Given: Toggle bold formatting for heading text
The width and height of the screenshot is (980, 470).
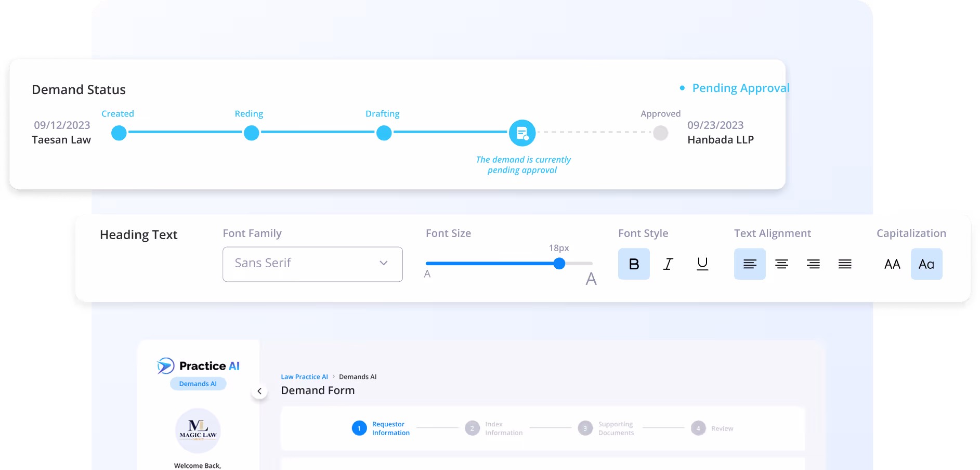Looking at the screenshot, I should coord(633,264).
